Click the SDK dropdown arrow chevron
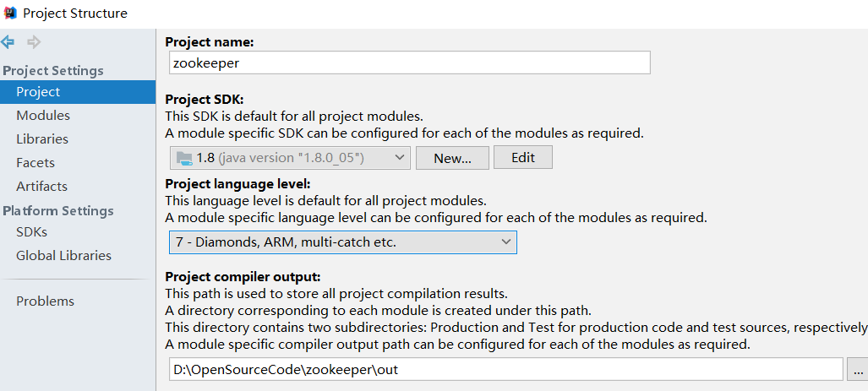868x391 pixels. [399, 158]
